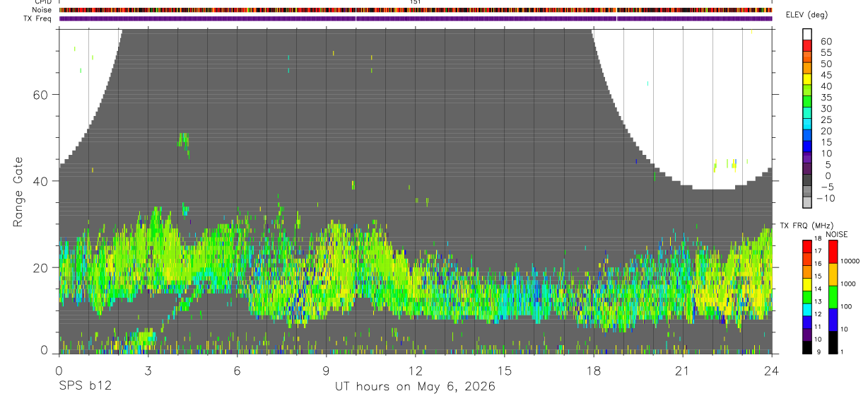Click the '11' label on TX FRQ color bar
This screenshot has height=401, width=868.
tap(818, 327)
